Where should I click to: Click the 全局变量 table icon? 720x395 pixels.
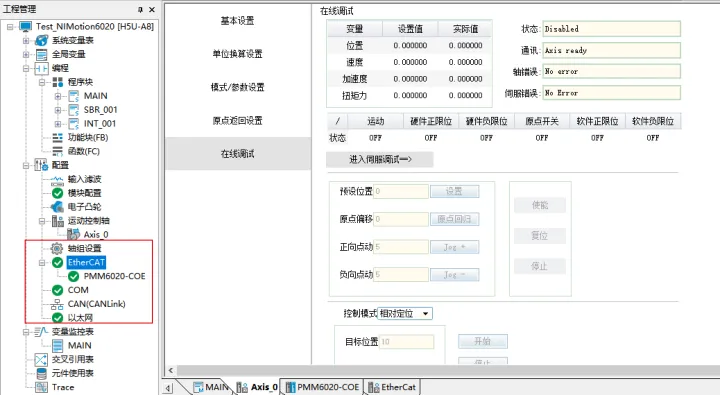pos(42,55)
